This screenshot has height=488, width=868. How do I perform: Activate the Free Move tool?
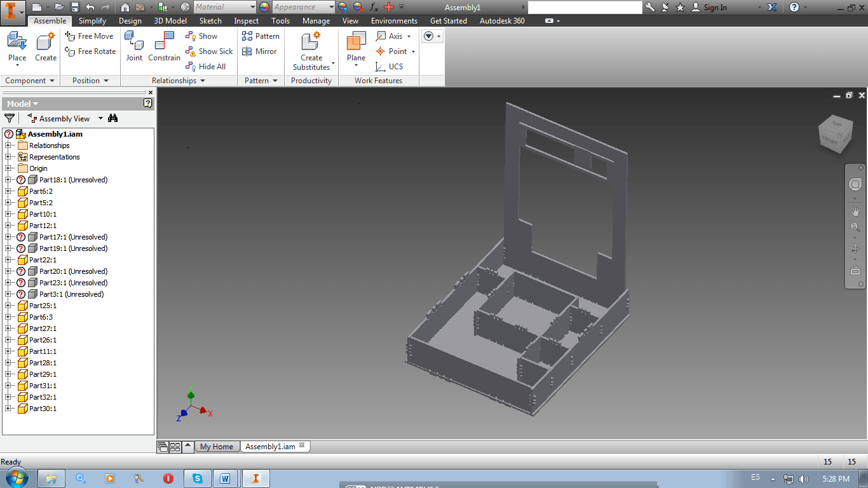point(90,36)
